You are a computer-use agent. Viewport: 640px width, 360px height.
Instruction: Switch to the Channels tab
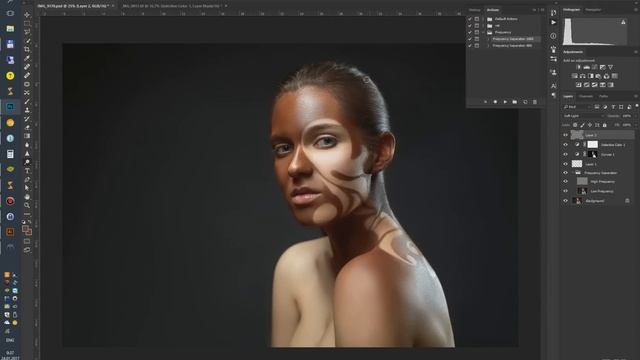click(x=586, y=96)
